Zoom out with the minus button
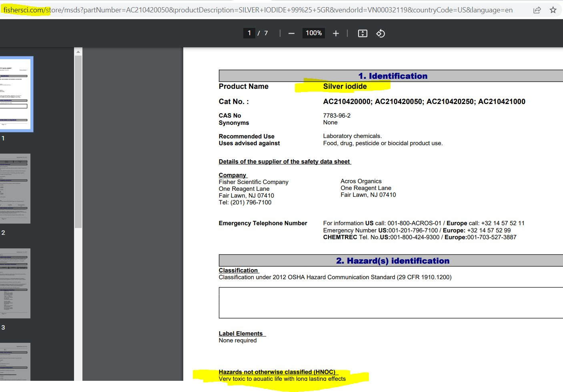 291,33
